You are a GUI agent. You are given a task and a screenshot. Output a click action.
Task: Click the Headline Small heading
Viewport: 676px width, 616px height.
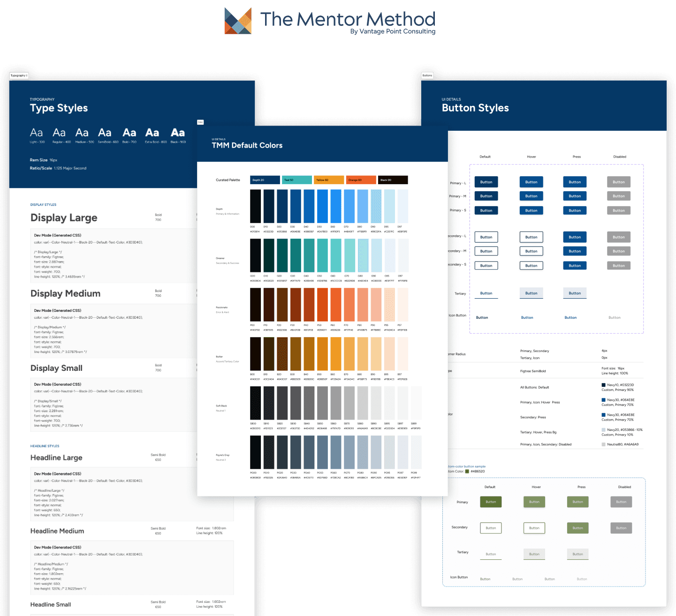coord(51,605)
